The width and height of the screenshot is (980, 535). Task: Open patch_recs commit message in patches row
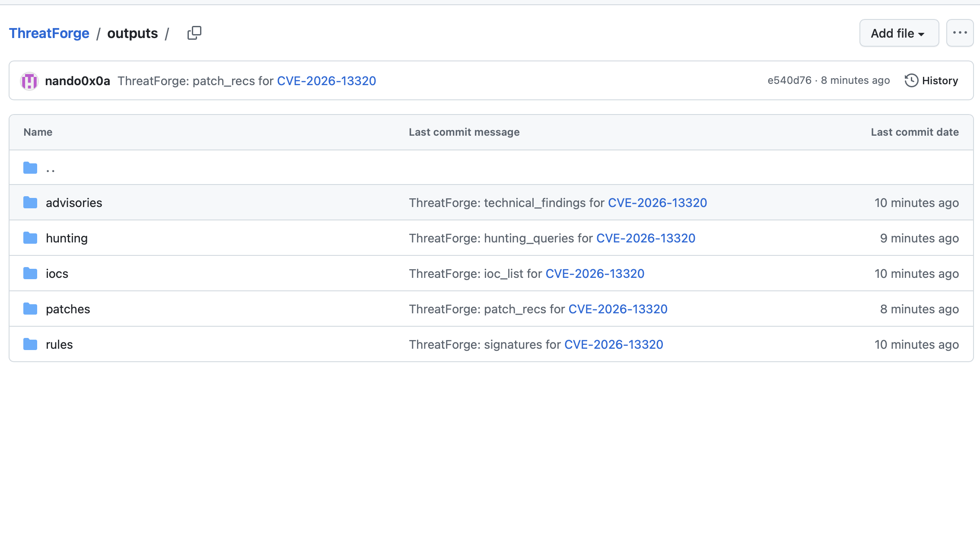point(487,309)
